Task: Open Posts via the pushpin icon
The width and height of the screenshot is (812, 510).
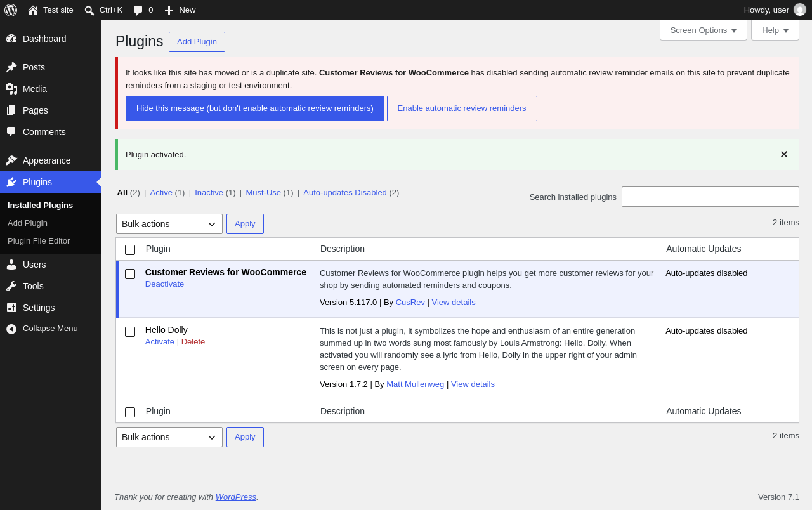Action: click(11, 67)
